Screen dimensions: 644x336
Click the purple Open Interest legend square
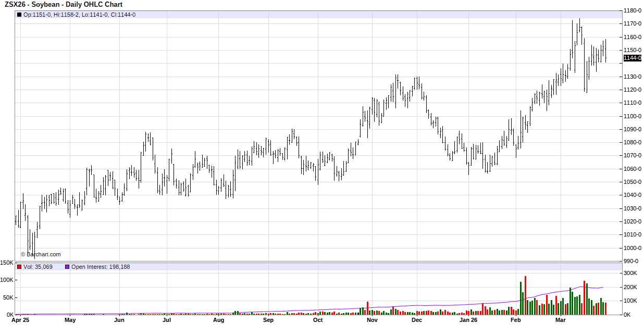[x=67, y=267]
